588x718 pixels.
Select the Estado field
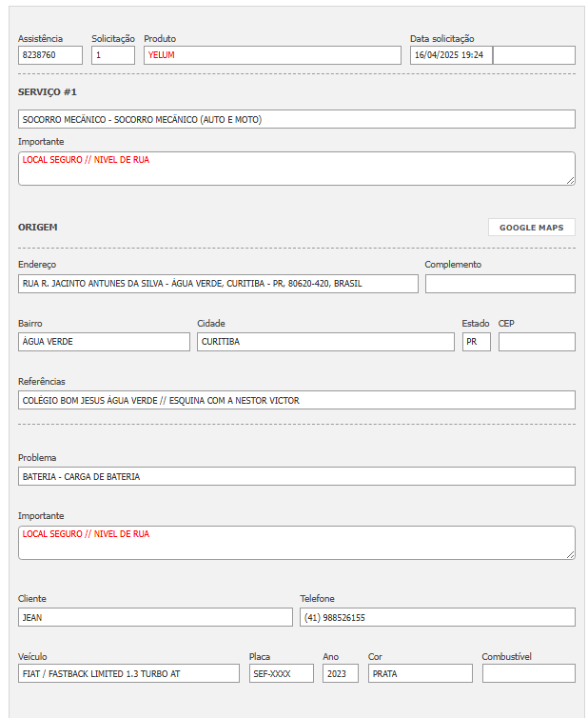pyautogui.click(x=476, y=342)
